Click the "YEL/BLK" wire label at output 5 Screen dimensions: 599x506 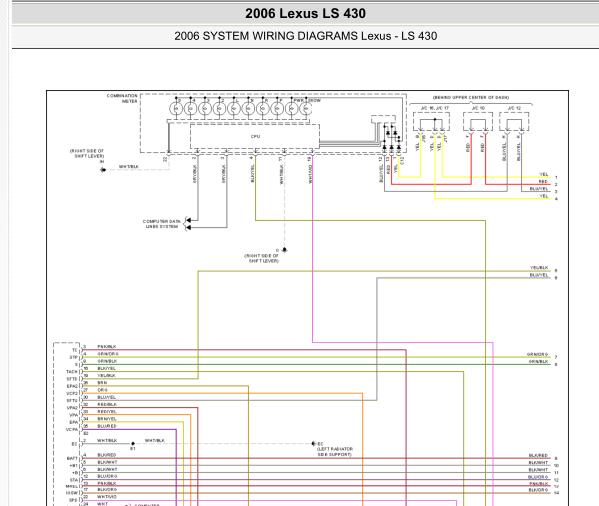(539, 268)
